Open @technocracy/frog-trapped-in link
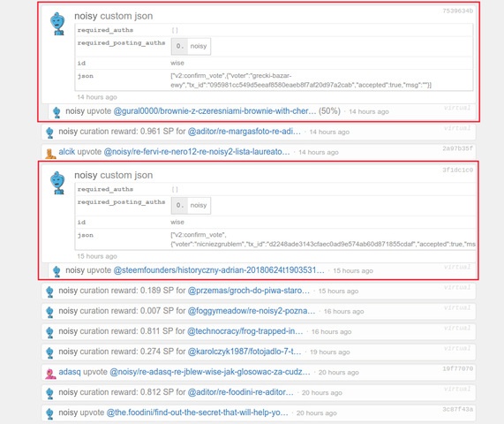504x424 pixels. point(244,331)
